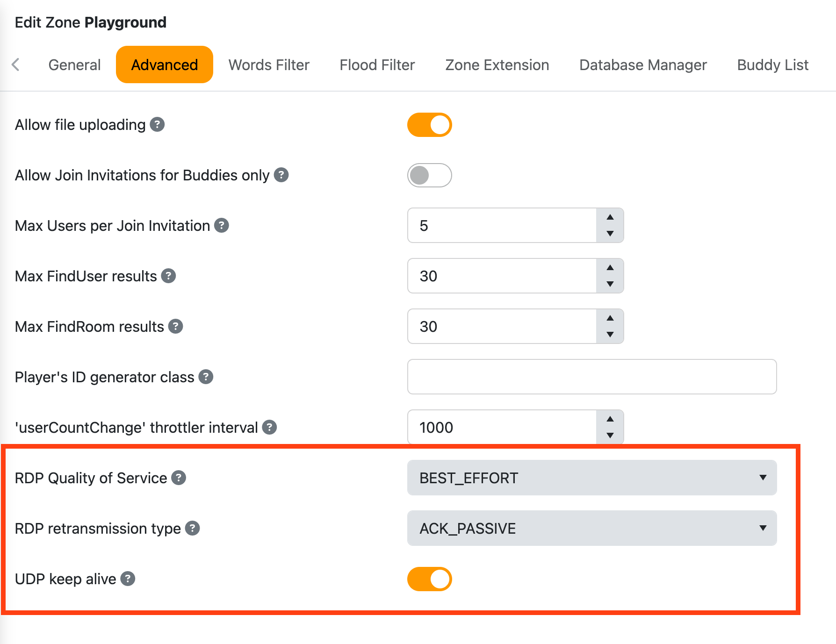Open help for Max Users per Join Invitation

coord(221,225)
